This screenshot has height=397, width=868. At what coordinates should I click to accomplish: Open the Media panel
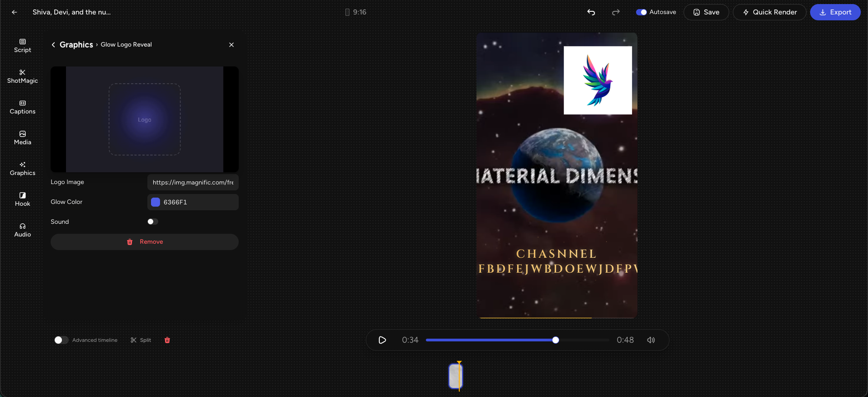pyautogui.click(x=23, y=138)
